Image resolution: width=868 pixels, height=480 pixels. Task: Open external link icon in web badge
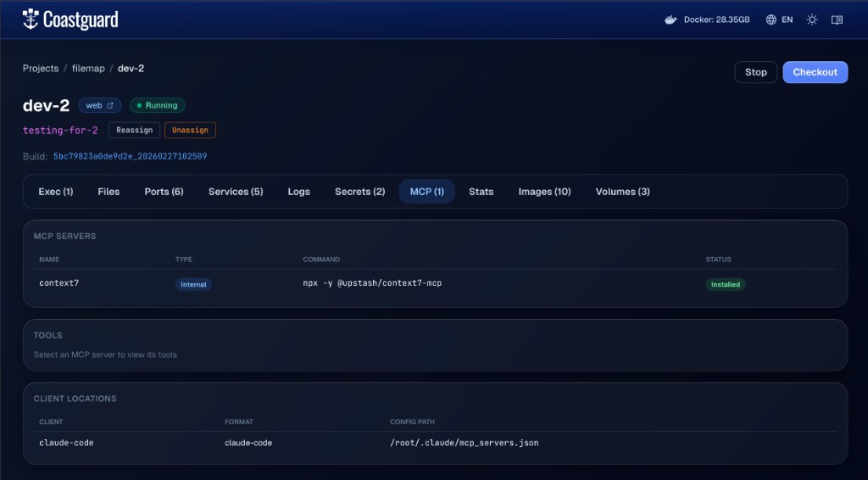[110, 105]
